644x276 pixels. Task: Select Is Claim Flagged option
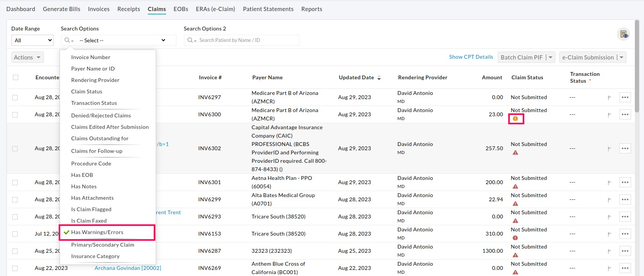(x=91, y=209)
